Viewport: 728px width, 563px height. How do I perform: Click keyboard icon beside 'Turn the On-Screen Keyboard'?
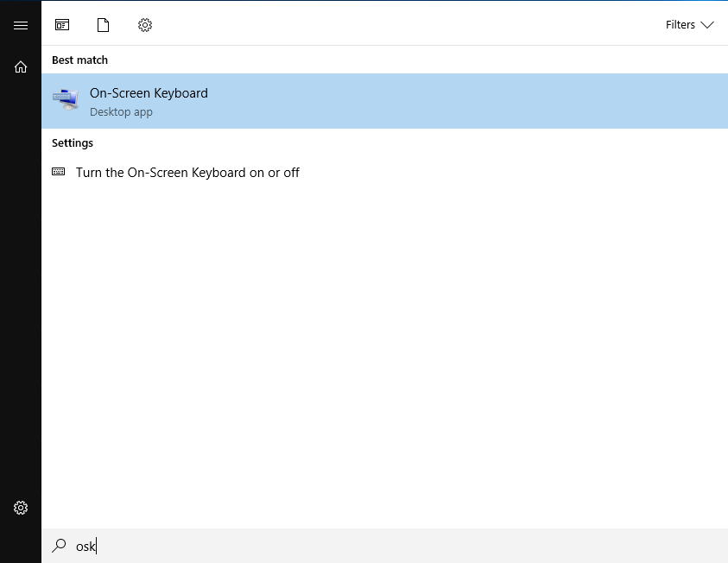click(59, 172)
